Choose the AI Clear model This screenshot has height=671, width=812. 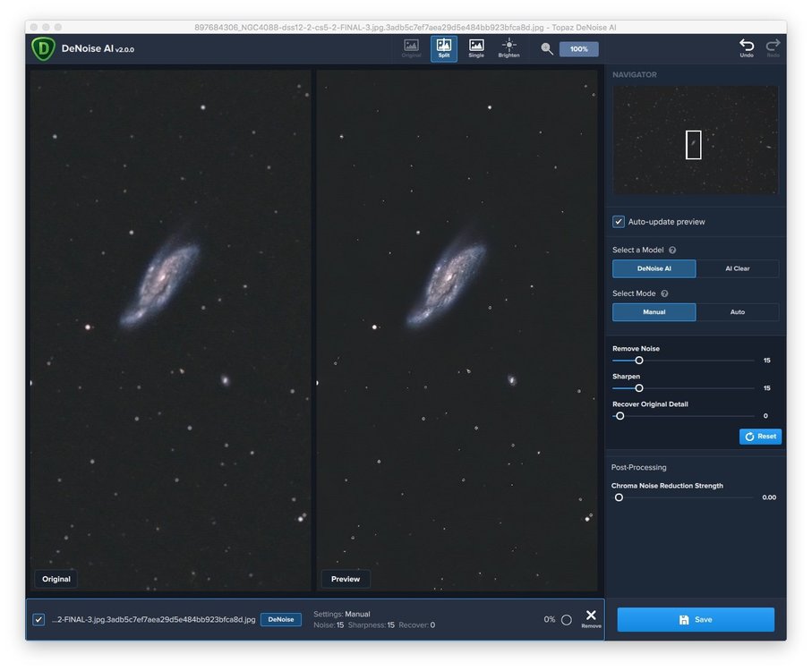pos(738,268)
